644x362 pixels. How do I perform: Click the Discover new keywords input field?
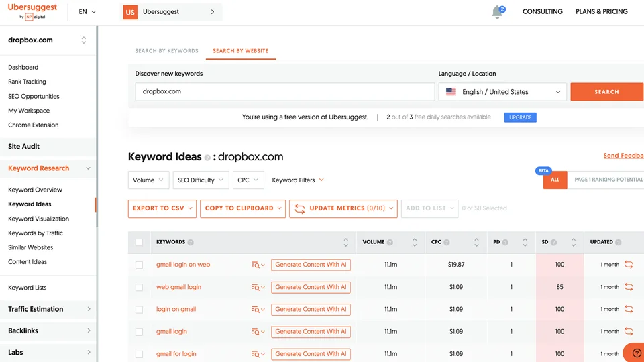point(284,92)
